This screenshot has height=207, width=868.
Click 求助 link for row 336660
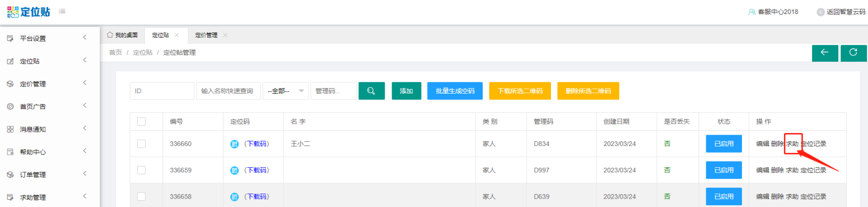[x=792, y=144]
